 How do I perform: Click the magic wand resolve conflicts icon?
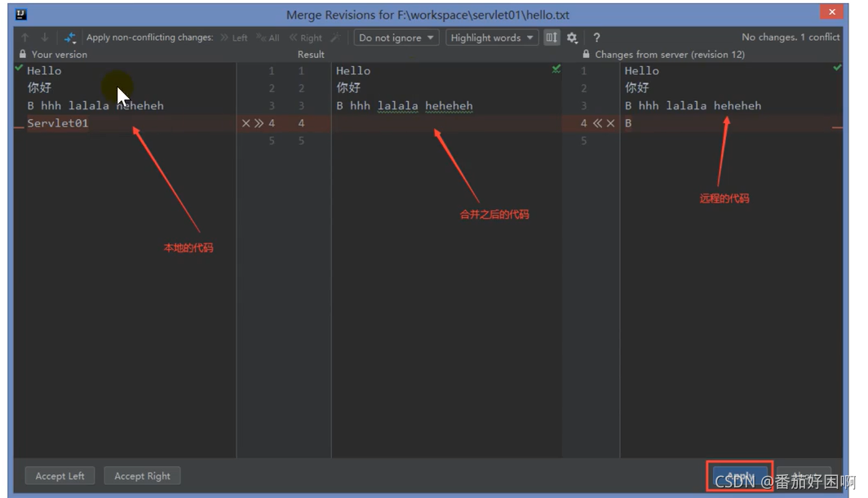335,38
